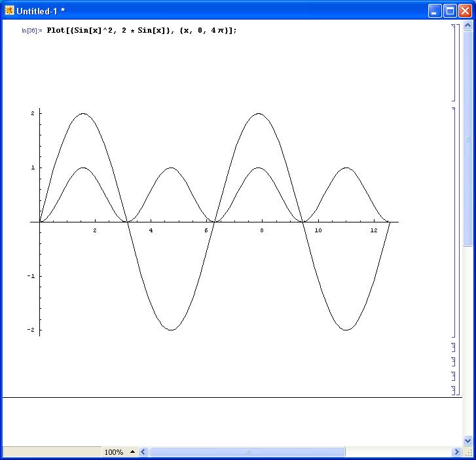Select the topmost small cell bracket below the plot

click(x=453, y=347)
